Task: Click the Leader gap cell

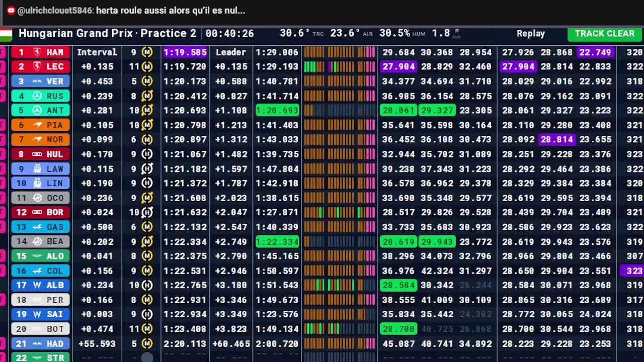Action: click(231, 52)
